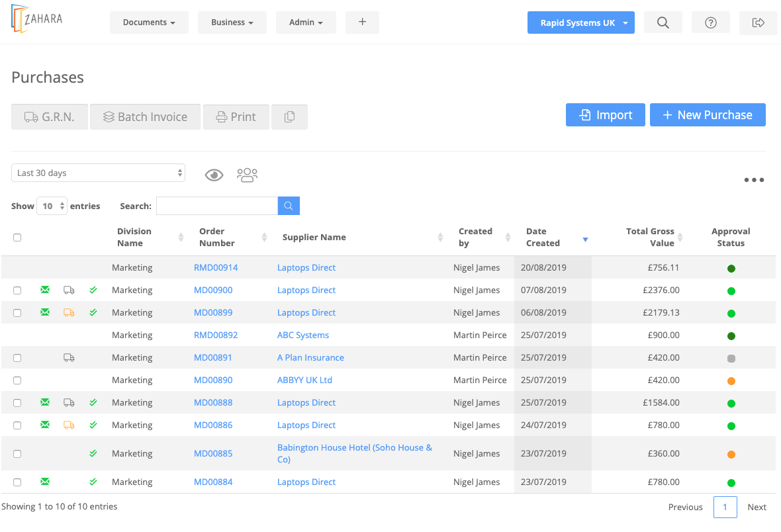
Task: Open the Admin menu
Action: pos(306,22)
